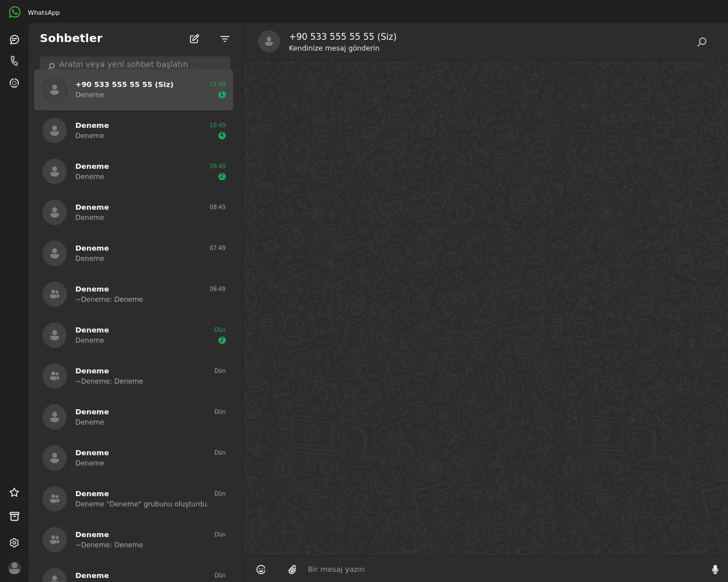
Task: Click the unread badge on the 11:49 chat
Action: [x=222, y=94]
